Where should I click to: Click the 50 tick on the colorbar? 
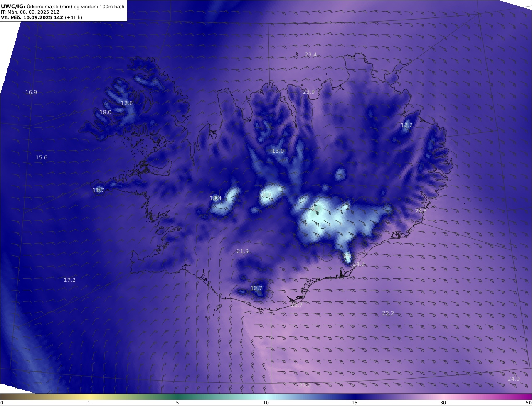[x=529, y=403]
